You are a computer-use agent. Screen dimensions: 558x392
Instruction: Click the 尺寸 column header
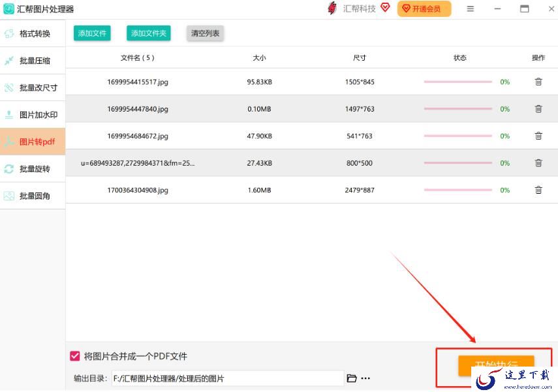coord(360,57)
